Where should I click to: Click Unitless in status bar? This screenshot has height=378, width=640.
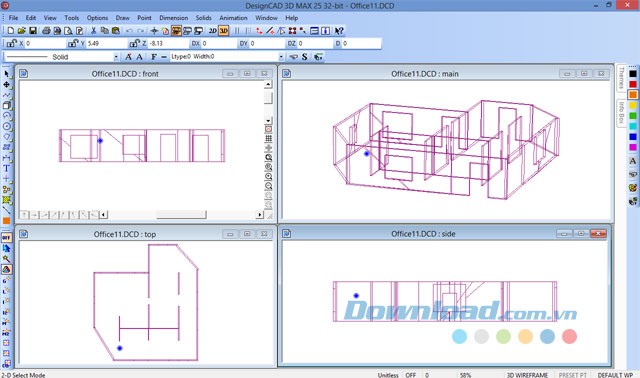click(388, 375)
